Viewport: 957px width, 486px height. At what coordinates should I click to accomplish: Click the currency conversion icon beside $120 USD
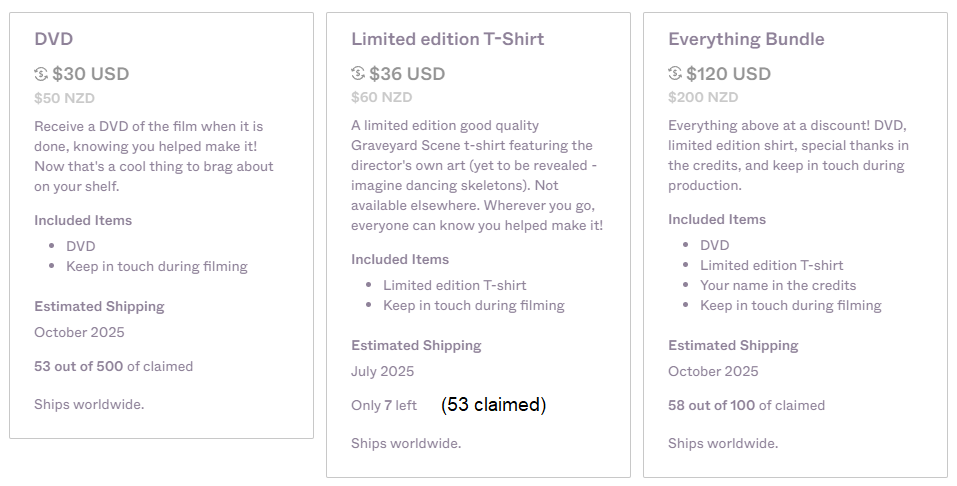[x=674, y=73]
